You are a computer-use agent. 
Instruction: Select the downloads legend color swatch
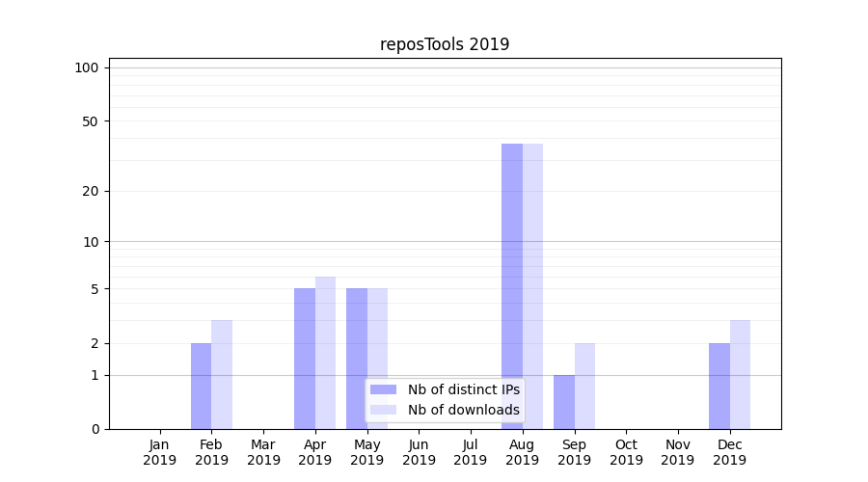(x=383, y=410)
